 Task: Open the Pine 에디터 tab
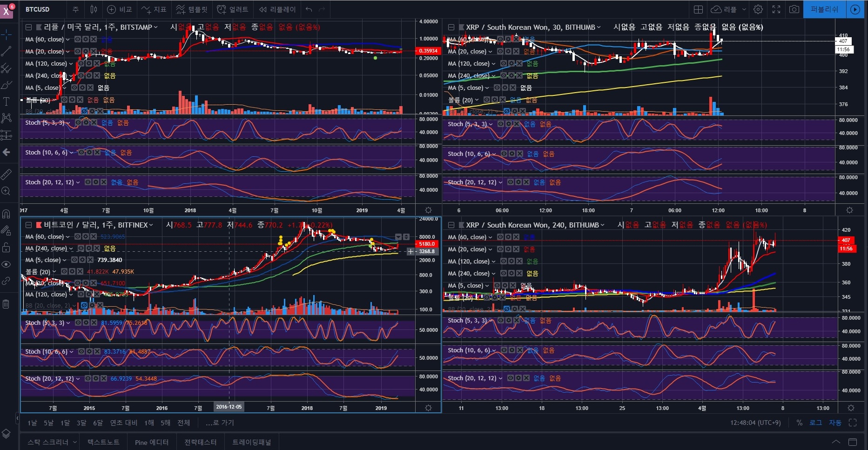point(151,442)
